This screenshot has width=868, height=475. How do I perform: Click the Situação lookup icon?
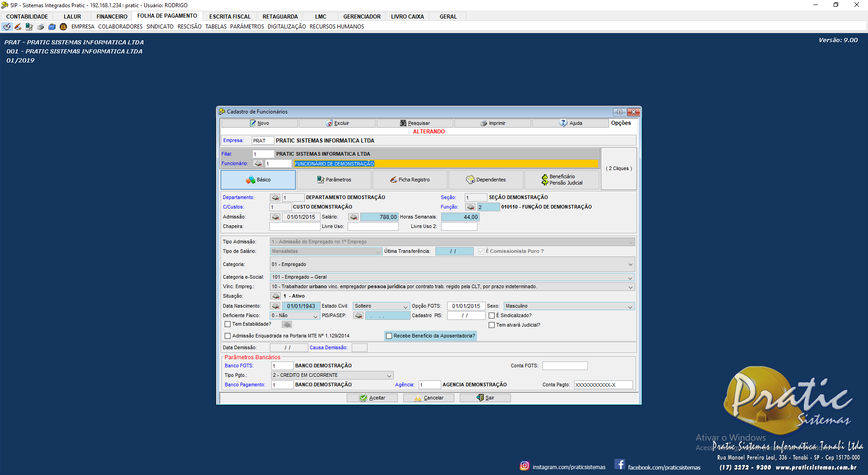(x=275, y=296)
